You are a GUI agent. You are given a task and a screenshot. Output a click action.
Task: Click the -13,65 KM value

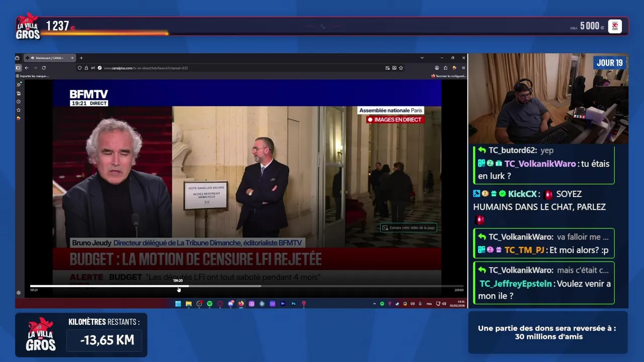107,340
